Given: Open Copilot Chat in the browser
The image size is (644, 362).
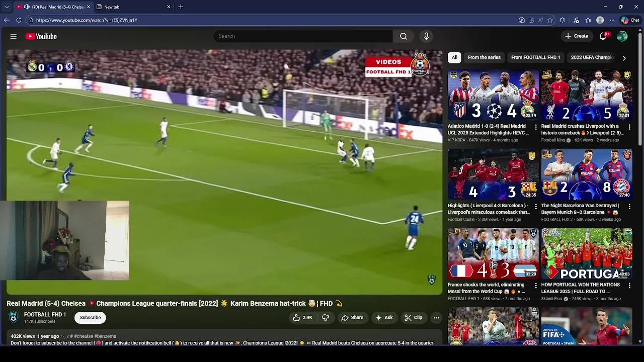Looking at the screenshot, I should (630, 20).
